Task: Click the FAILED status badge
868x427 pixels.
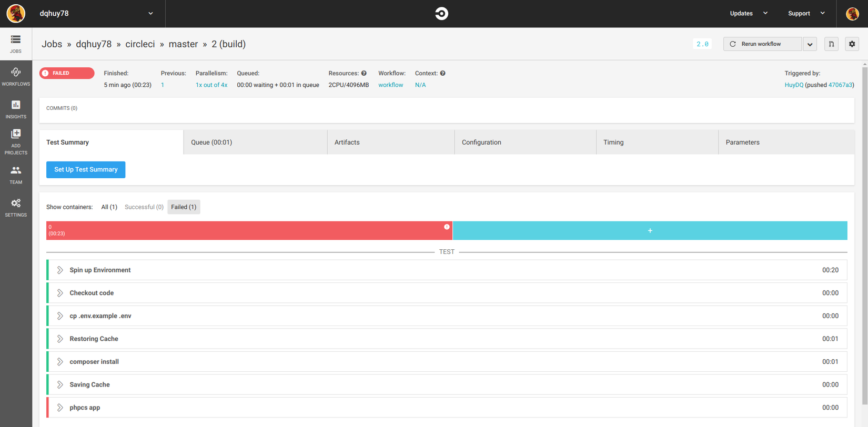Action: coord(67,73)
